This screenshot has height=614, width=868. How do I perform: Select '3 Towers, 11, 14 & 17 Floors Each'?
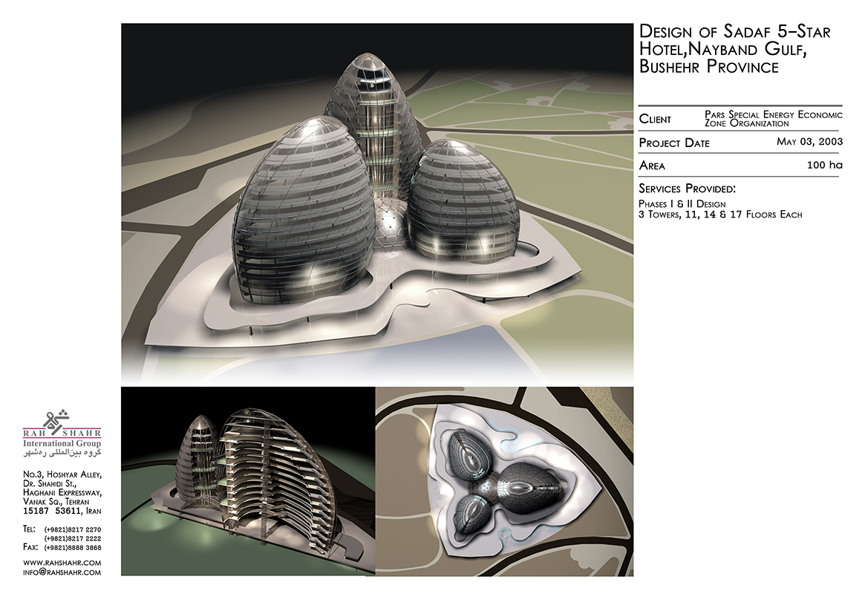tap(720, 215)
